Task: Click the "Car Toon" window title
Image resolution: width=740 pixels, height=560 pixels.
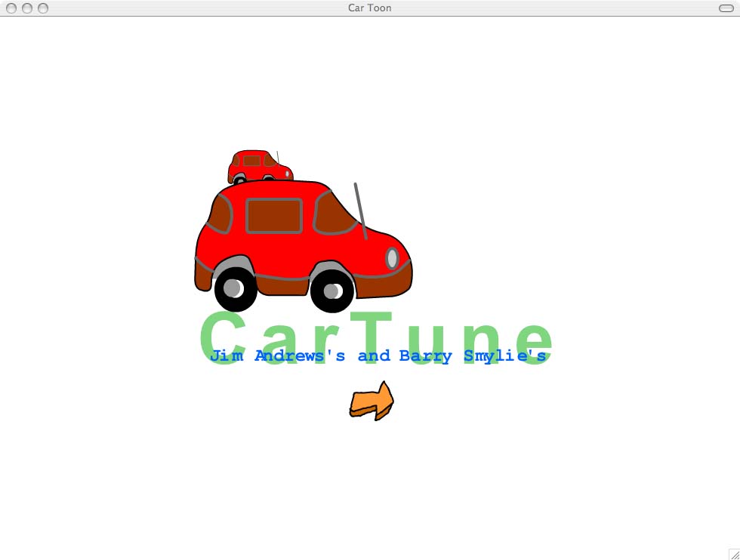Action: pyautogui.click(x=369, y=8)
